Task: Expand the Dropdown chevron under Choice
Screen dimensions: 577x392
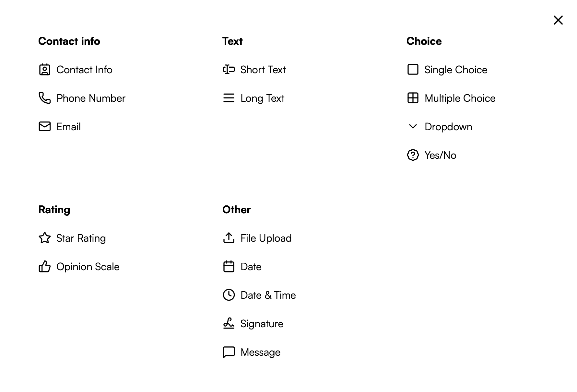Action: [x=412, y=126]
